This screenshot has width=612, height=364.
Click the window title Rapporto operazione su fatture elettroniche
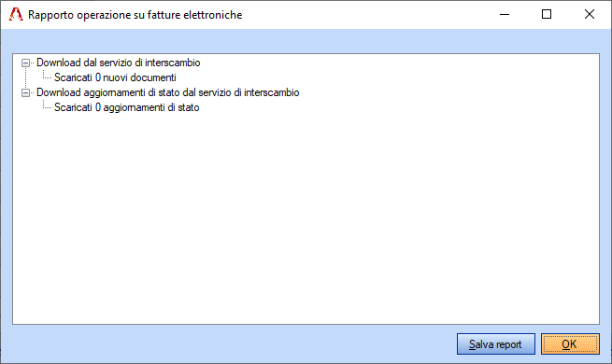click(x=135, y=15)
